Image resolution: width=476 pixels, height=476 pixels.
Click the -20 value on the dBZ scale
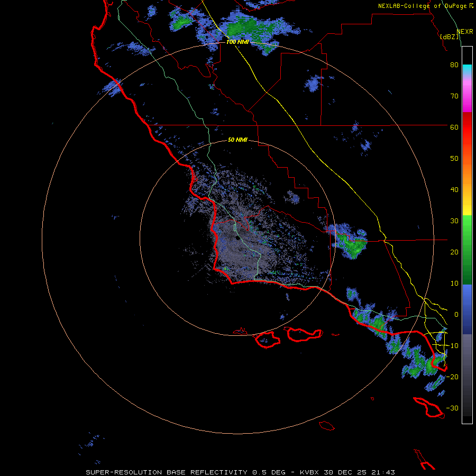click(x=452, y=377)
